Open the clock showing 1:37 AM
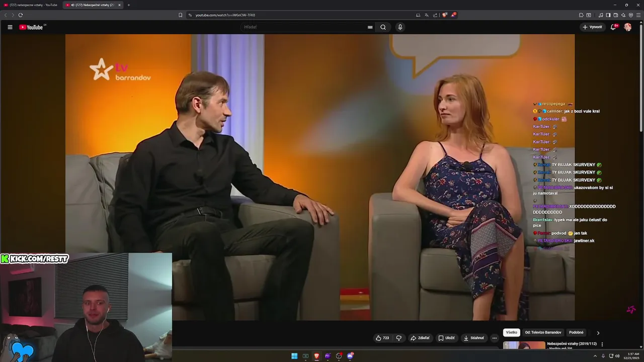 631,356
